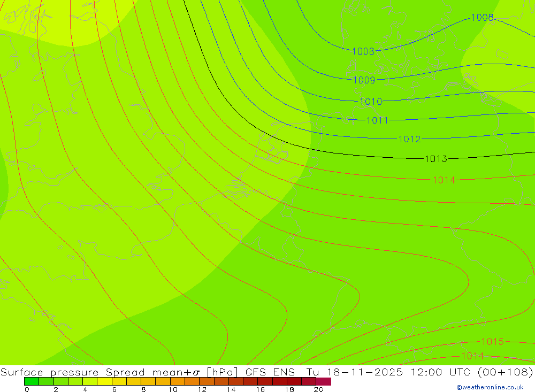Select the legend tick label '14'

[231, 389]
